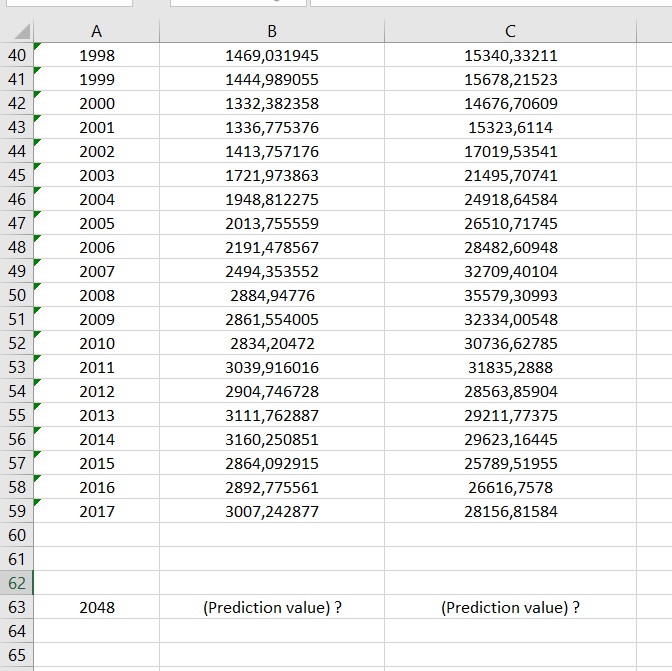The height and width of the screenshot is (671, 672).
Task: Click the cell with value 2884,94776
Action: tap(272, 296)
